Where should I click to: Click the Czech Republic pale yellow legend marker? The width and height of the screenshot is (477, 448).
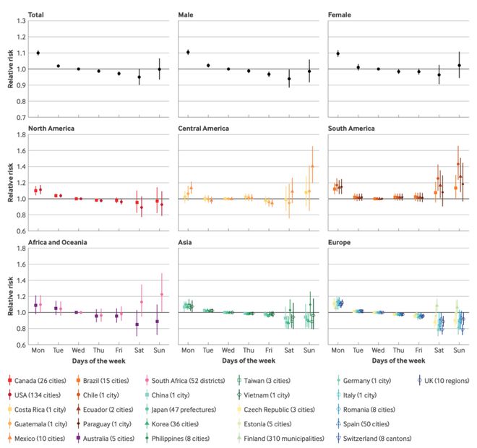(239, 410)
